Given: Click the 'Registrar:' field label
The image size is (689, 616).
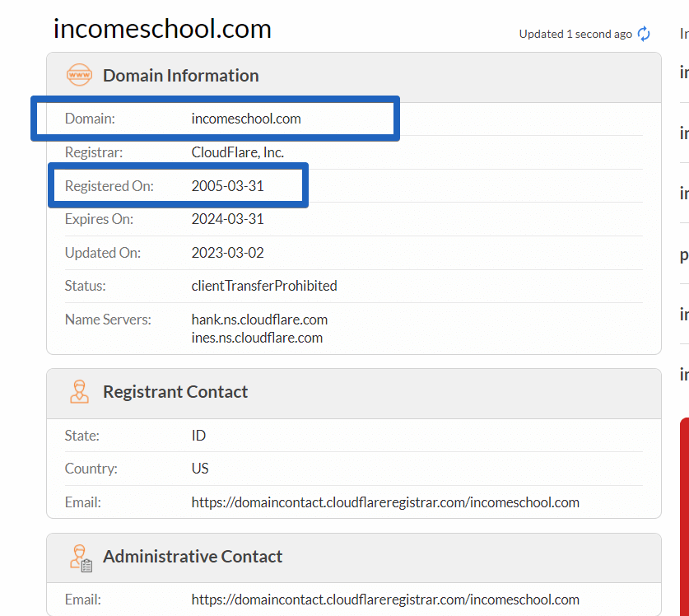Looking at the screenshot, I should [x=94, y=152].
